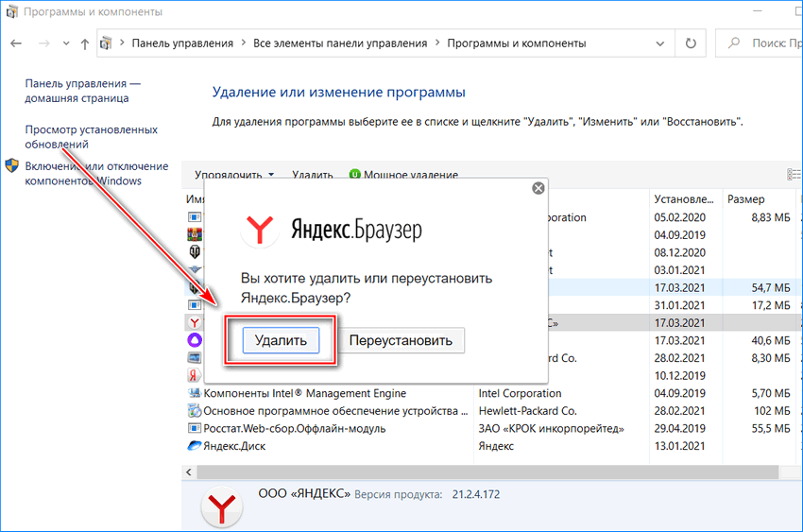Viewport: 803px width, 532px height.
Task: Click horizontal scrollbar left arrow
Action: (x=188, y=472)
